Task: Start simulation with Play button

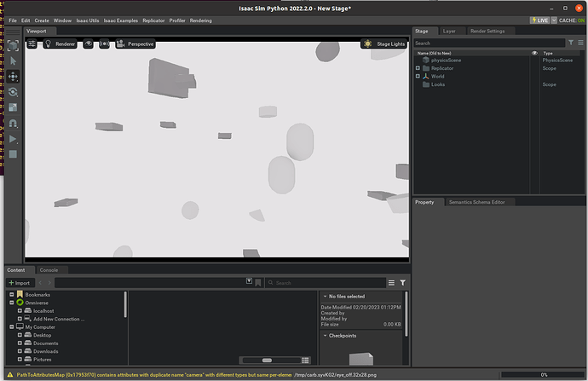Action: coord(13,139)
